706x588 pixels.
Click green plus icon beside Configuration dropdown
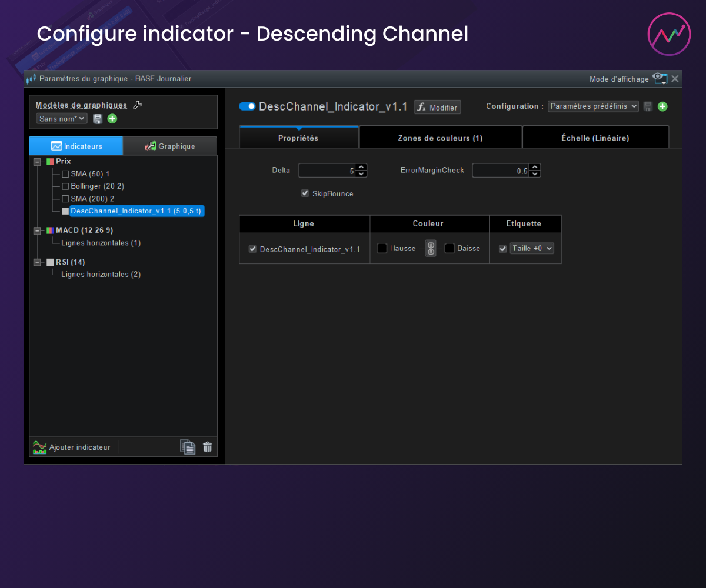coord(662,106)
